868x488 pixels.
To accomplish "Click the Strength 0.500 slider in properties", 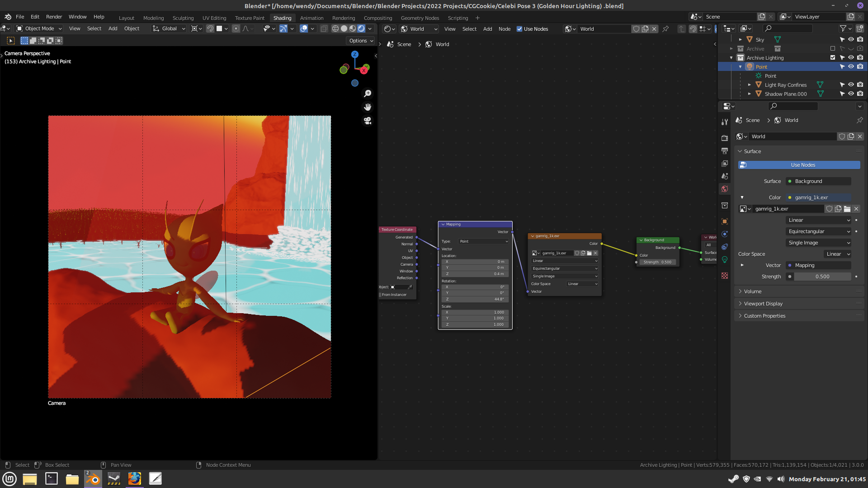I will [x=822, y=277].
